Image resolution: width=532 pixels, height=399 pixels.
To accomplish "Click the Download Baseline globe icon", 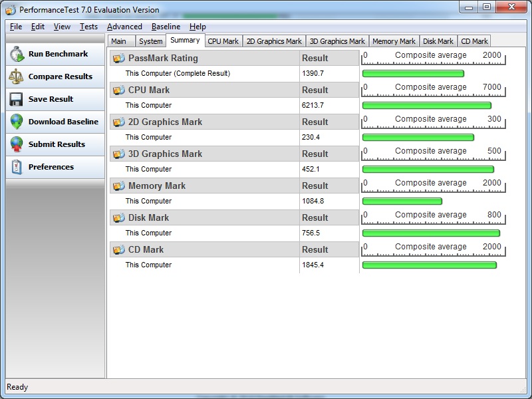I will click(17, 122).
